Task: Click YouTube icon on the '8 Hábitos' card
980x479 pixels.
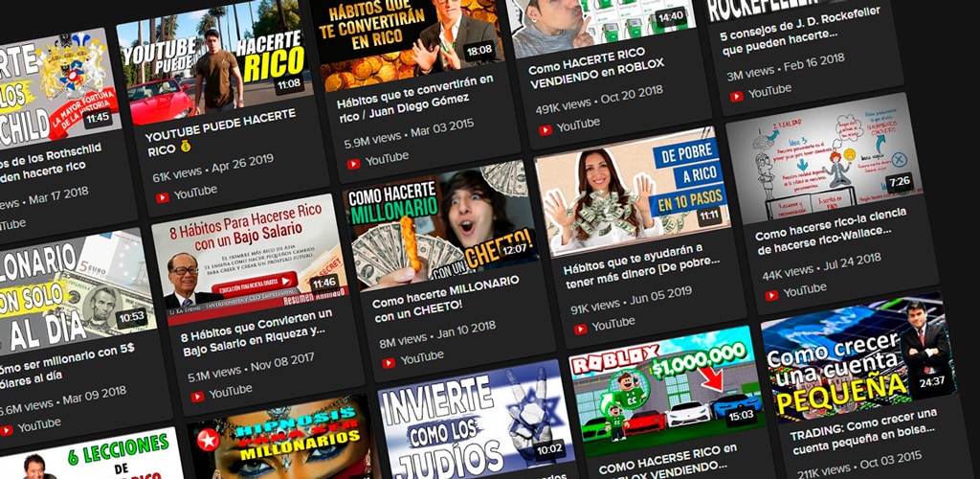Action: click(197, 397)
